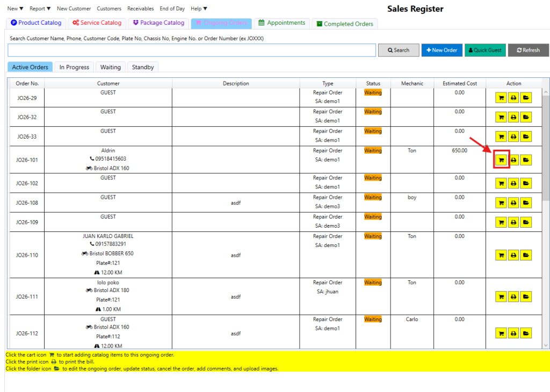Switch to the Product Catalog tab
The width and height of the screenshot is (550, 392).
click(x=37, y=23)
